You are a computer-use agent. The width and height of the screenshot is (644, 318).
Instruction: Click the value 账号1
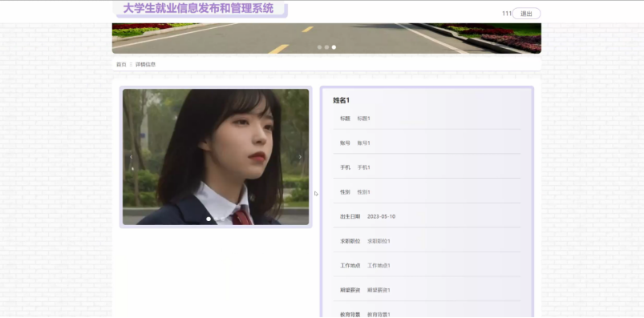[363, 143]
